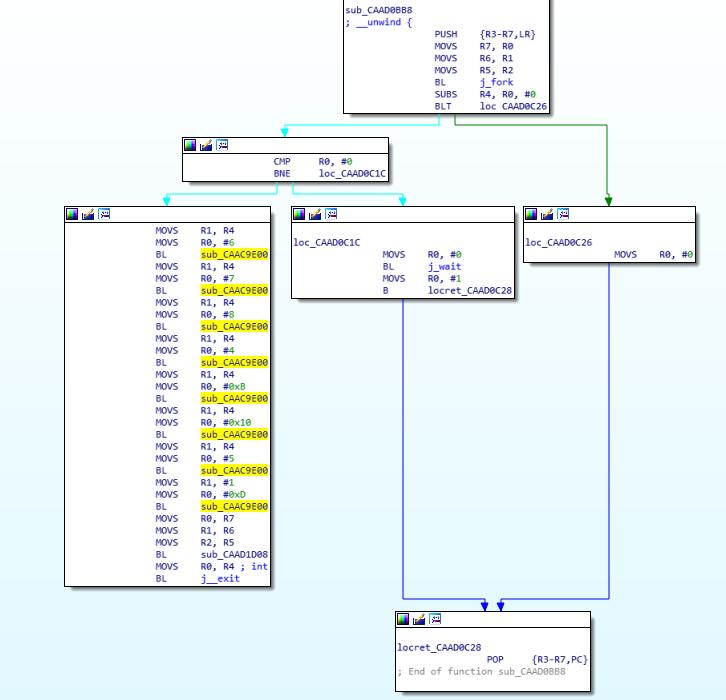Select the R0, #0xD operand

[x=223, y=495]
